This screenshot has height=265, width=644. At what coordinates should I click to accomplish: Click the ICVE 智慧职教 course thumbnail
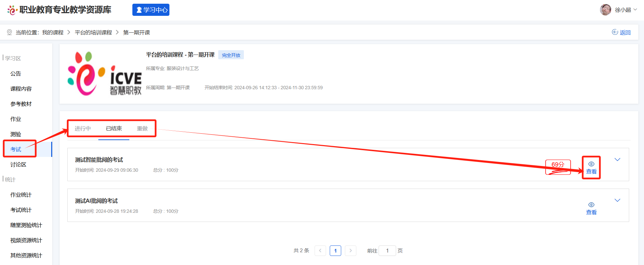pos(104,74)
